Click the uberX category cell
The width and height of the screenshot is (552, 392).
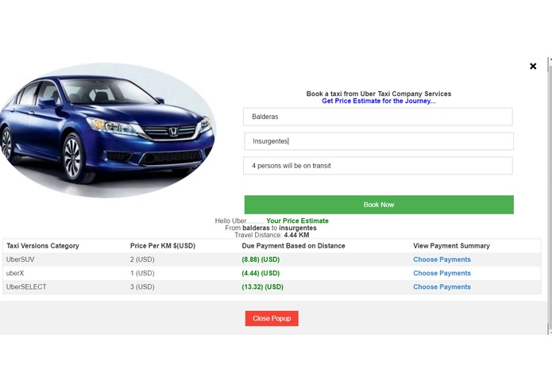pyautogui.click(x=15, y=273)
